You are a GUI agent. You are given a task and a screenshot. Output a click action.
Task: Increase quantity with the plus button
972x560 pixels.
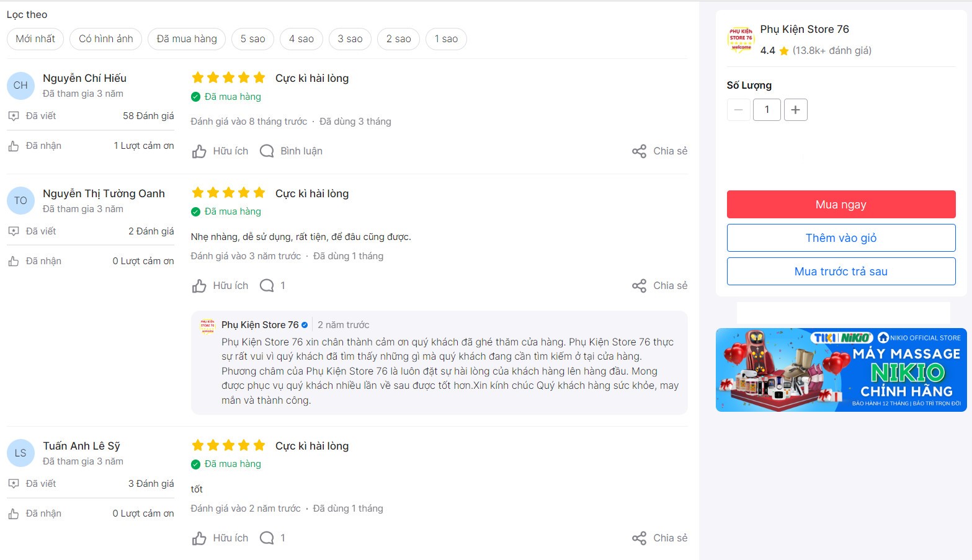click(x=796, y=110)
